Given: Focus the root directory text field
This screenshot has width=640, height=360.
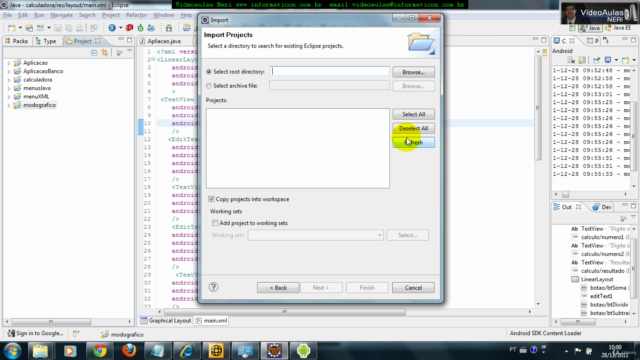Looking at the screenshot, I should tap(329, 71).
